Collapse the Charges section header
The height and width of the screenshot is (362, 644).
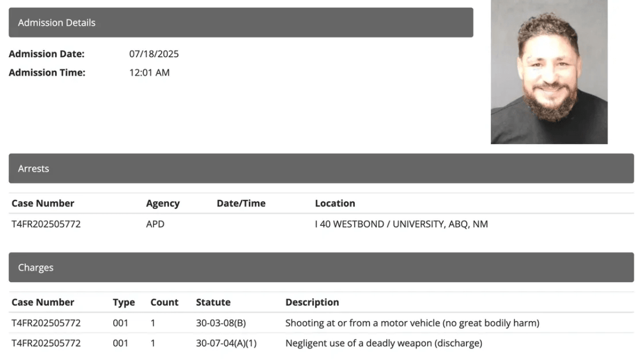[x=321, y=268]
